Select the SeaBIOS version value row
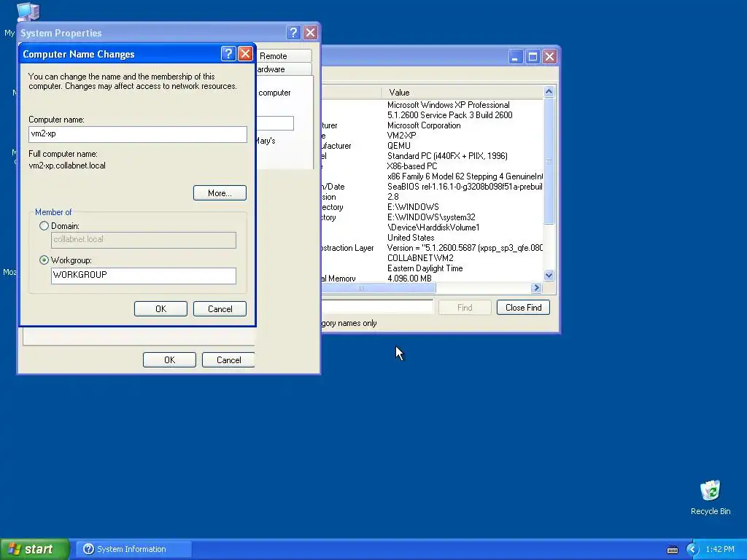Screen dimensions: 747x560 465,186
